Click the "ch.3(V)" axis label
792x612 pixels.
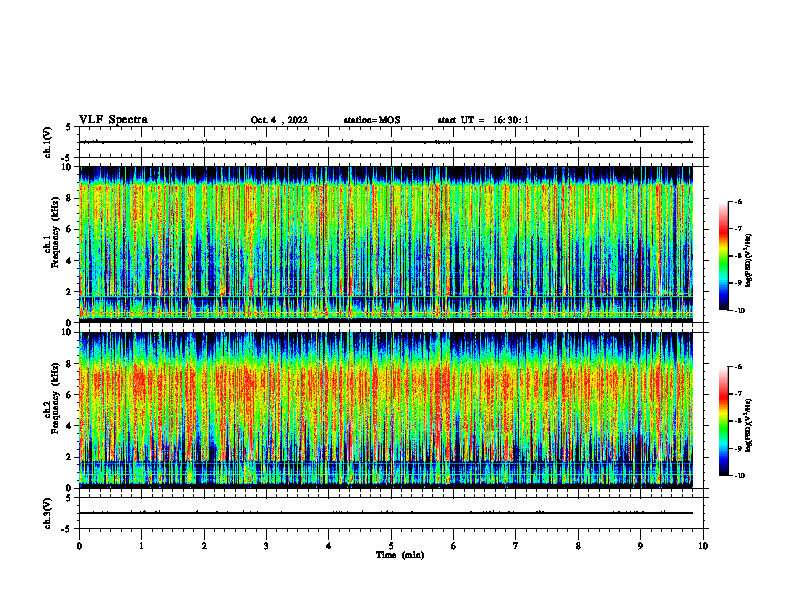click(48, 513)
